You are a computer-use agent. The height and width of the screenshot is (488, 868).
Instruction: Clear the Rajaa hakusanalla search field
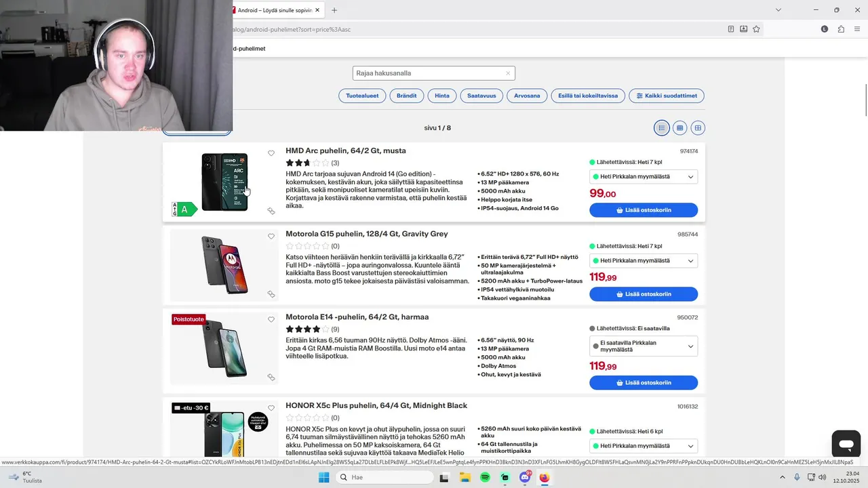point(507,73)
